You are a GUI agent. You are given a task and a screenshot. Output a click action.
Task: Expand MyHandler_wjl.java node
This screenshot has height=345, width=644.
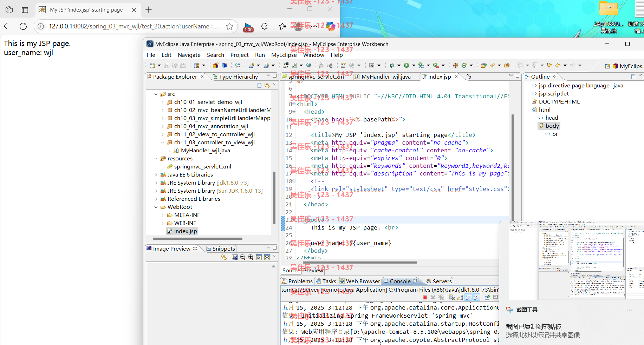click(169, 151)
